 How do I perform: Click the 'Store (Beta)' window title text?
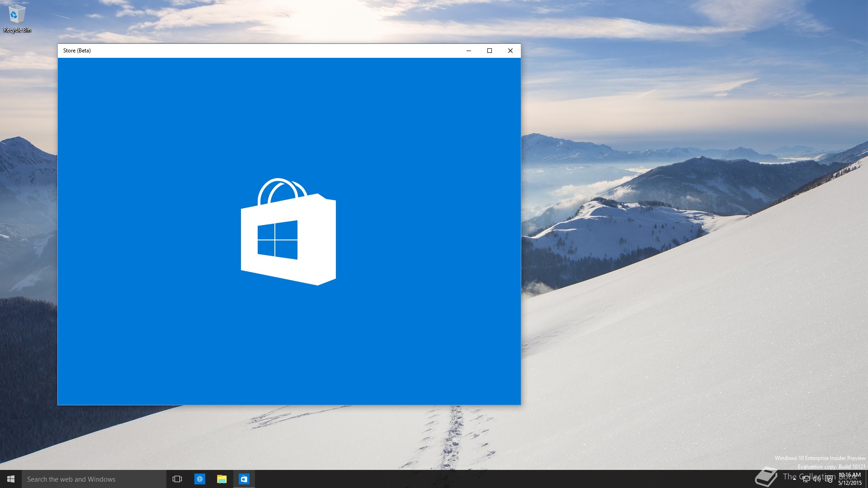(77, 51)
